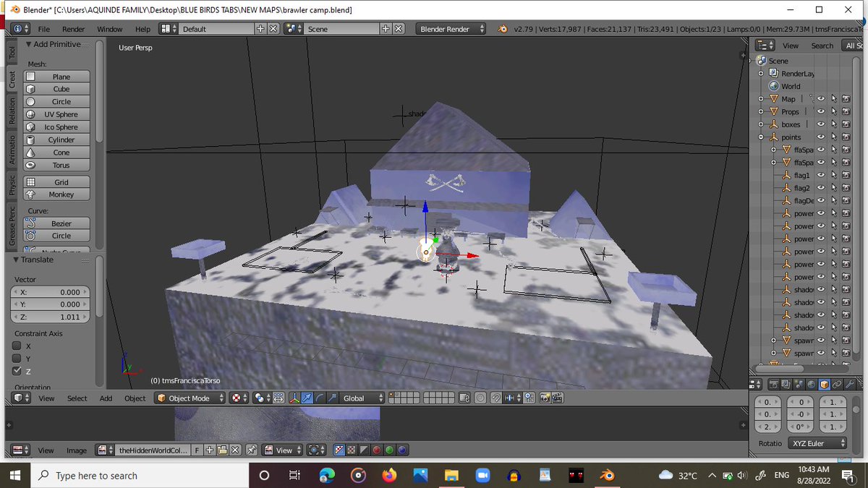This screenshot has height=488, width=868.
Task: Toggle the snap magnet icon
Action: pos(495,398)
